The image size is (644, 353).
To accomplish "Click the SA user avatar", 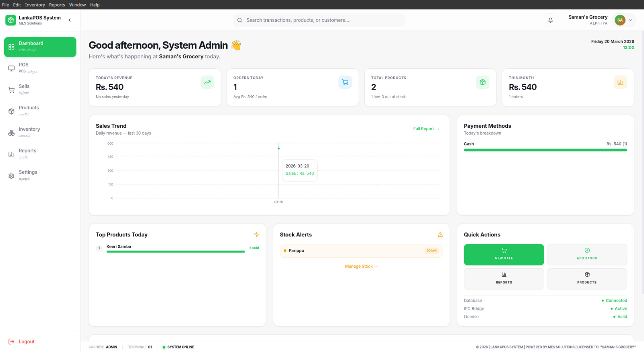I will coord(620,20).
